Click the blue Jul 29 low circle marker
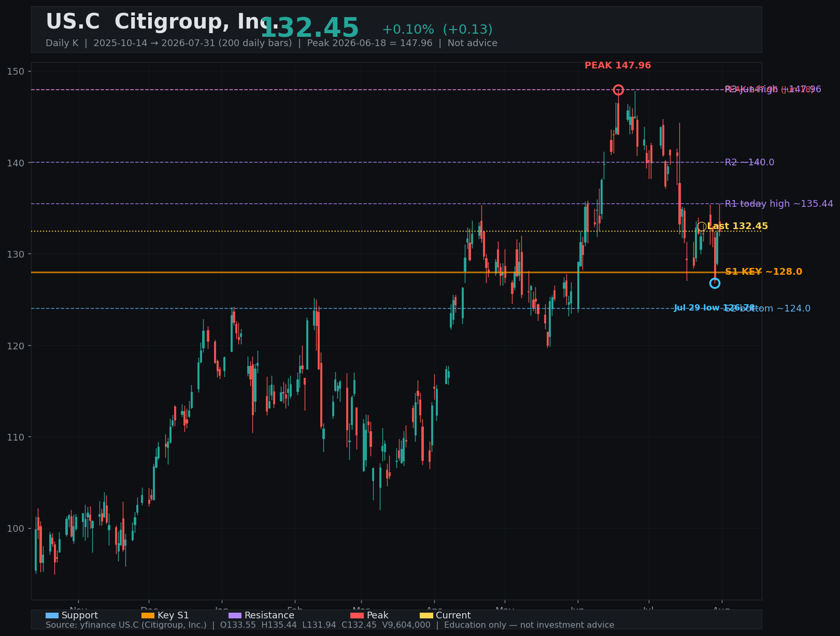This screenshot has width=840, height=636. click(x=715, y=283)
